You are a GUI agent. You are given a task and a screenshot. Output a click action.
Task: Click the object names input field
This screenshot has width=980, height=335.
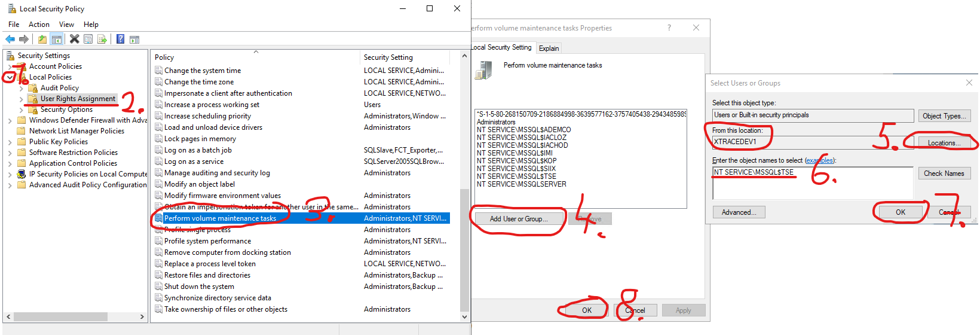coord(813,183)
